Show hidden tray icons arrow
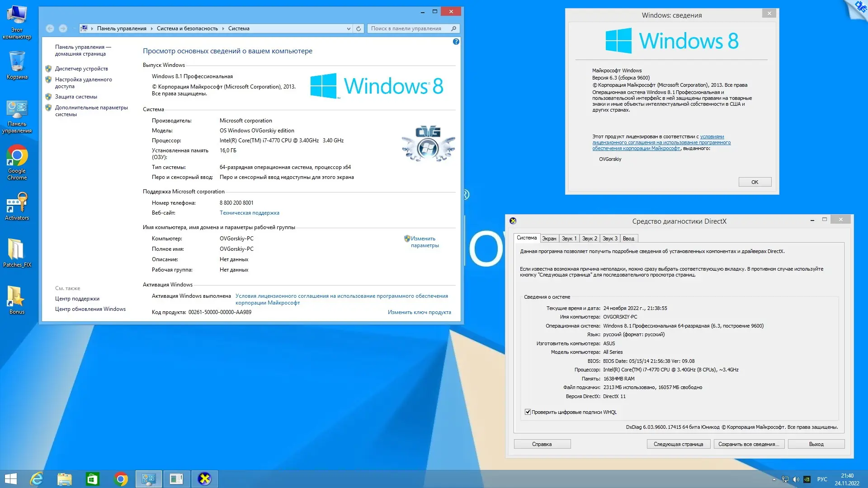This screenshot has width=868, height=488. (774, 479)
